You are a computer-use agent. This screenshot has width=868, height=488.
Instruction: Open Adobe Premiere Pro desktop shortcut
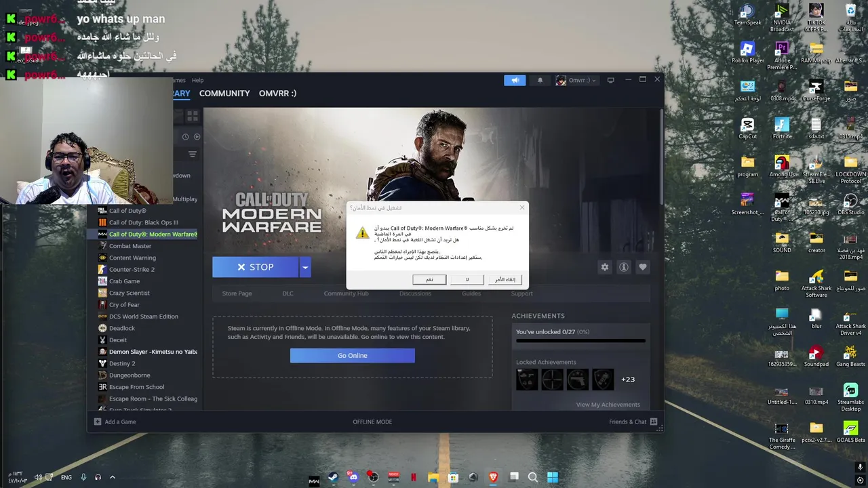click(782, 56)
